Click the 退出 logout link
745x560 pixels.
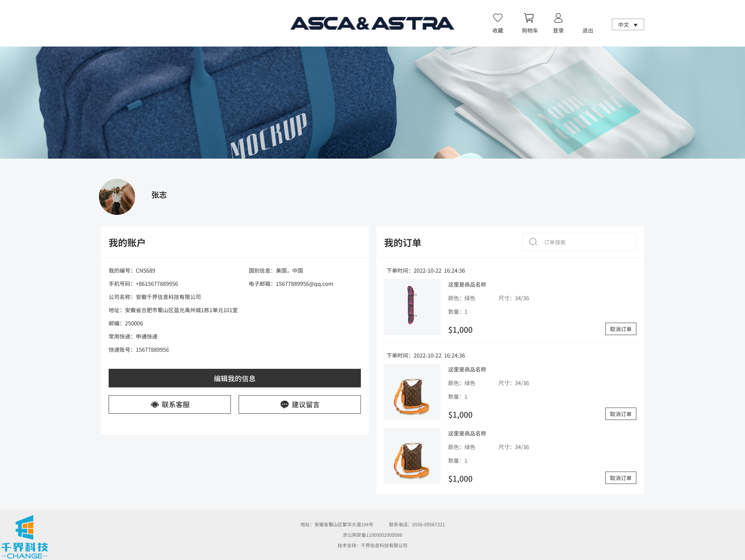[587, 31]
